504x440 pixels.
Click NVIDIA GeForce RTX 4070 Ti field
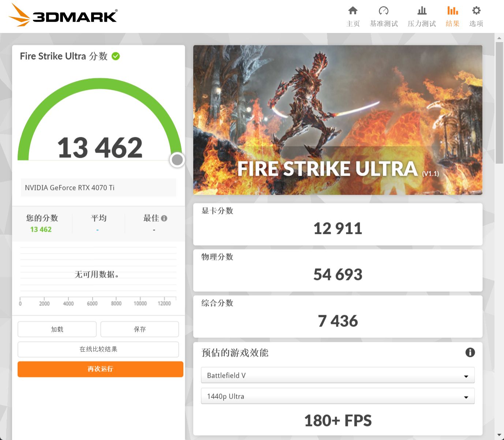[98, 187]
